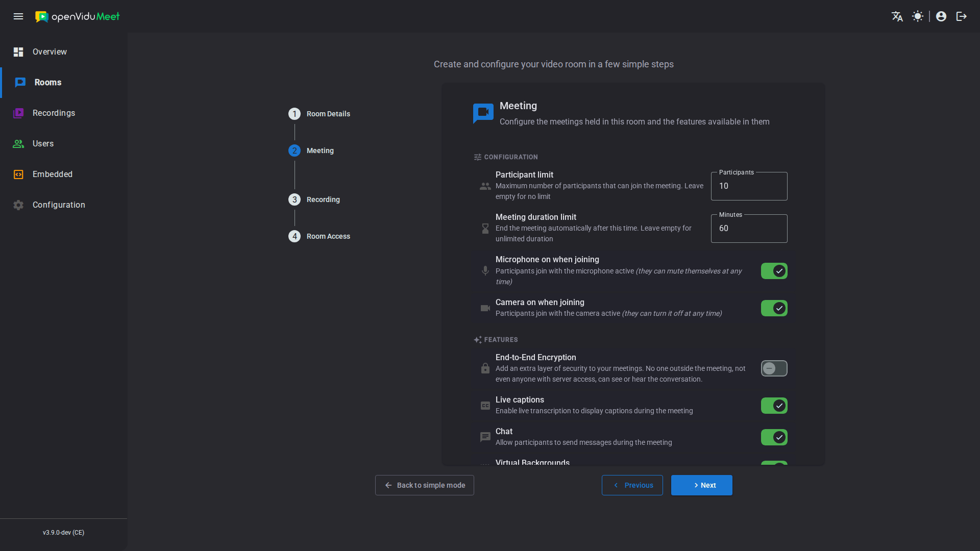The width and height of the screenshot is (980, 551).
Task: Click the camera icon beside Camera on when joining
Action: click(x=485, y=308)
